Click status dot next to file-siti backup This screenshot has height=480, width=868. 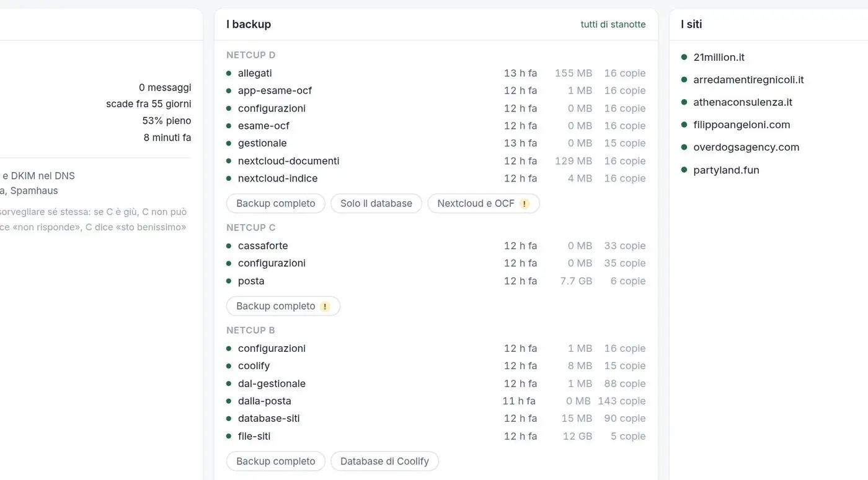229,436
